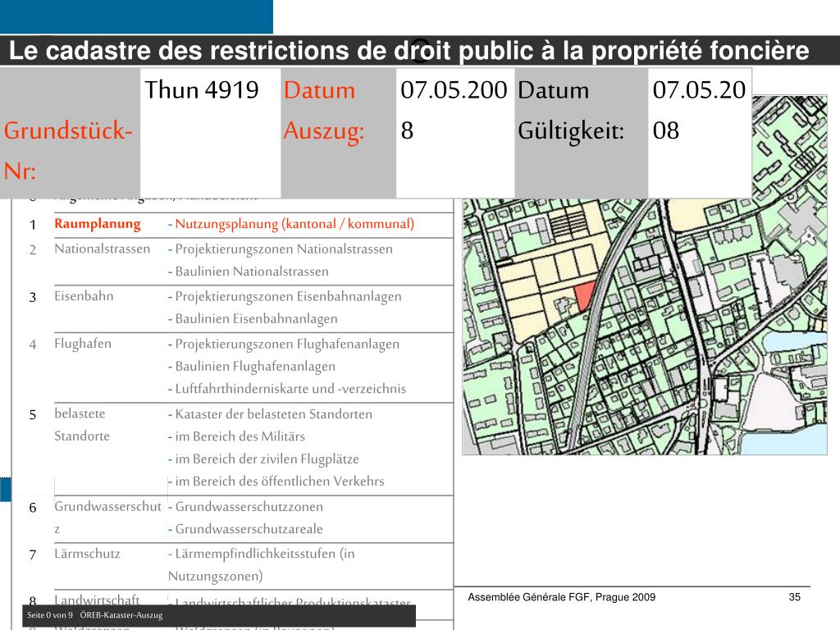Image resolution: width=840 pixels, height=630 pixels.
Task: Click 'Kataster der belasteten Standorten'
Action: click(x=273, y=414)
